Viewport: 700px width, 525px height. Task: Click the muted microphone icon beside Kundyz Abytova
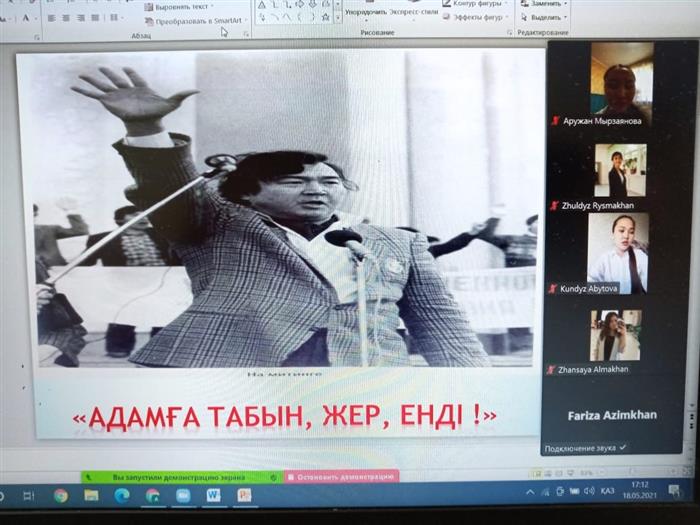pos(554,289)
